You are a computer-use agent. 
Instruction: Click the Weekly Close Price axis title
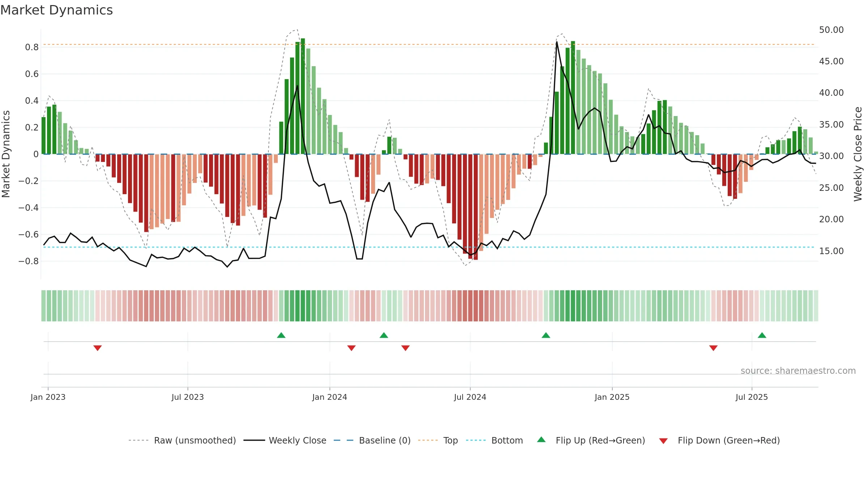[x=858, y=154]
